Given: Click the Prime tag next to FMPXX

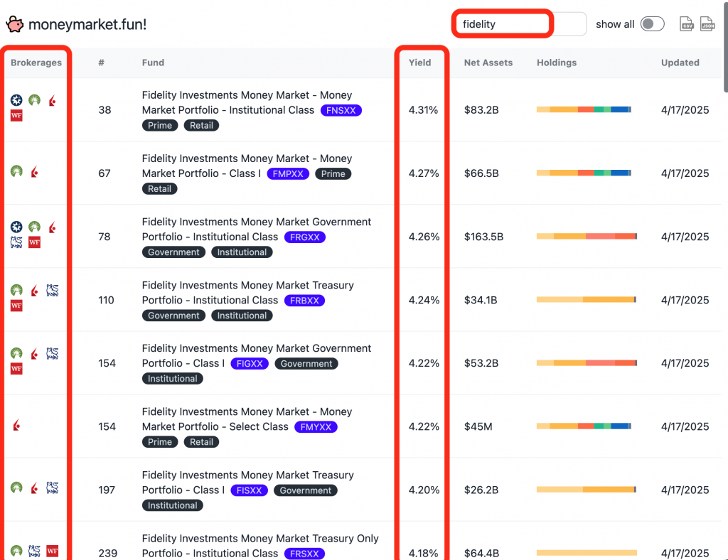Looking at the screenshot, I should click(x=333, y=173).
